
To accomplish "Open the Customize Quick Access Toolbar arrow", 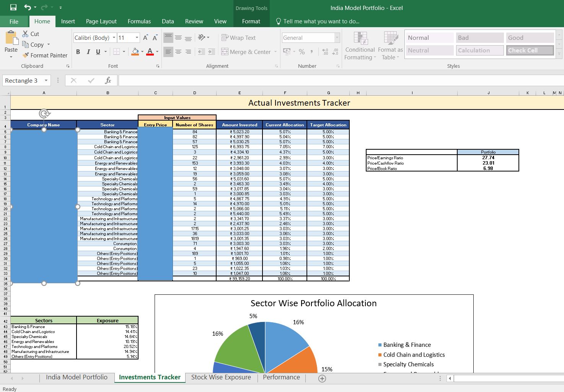I will [x=61, y=7].
